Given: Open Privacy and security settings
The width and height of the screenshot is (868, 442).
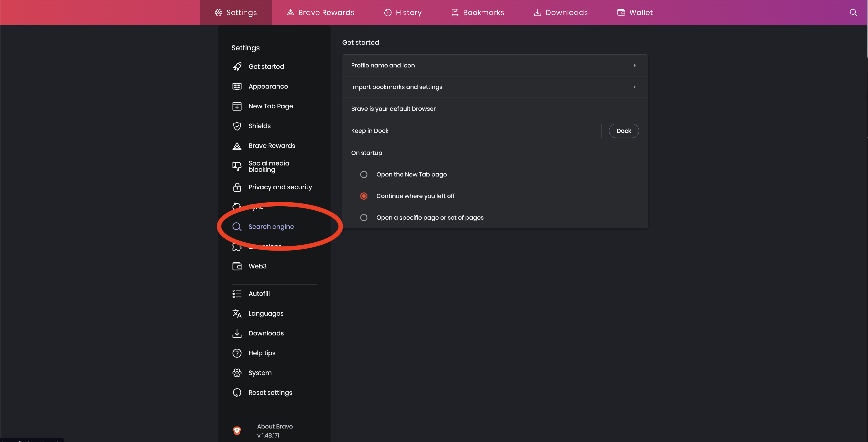Looking at the screenshot, I should tap(280, 187).
